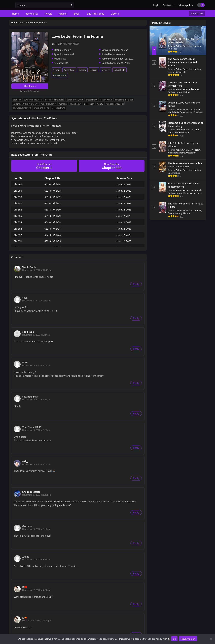Open the Novels menu item

48,14
